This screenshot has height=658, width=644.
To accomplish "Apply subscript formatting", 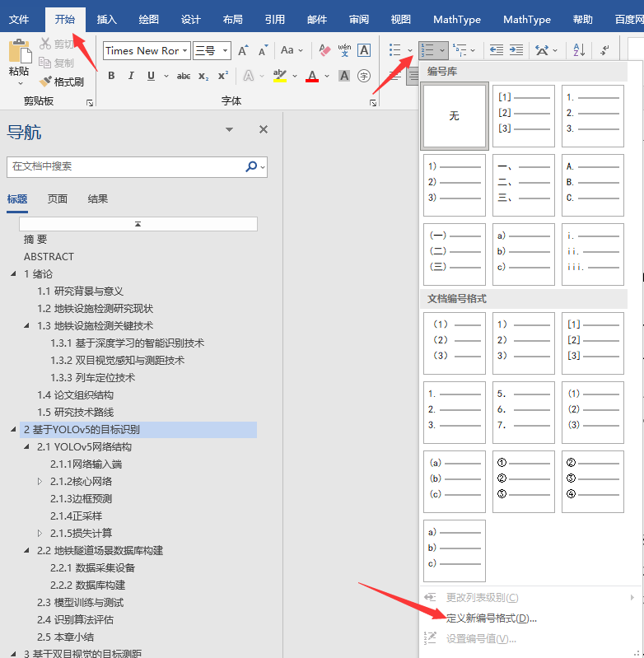I will pyautogui.click(x=203, y=76).
